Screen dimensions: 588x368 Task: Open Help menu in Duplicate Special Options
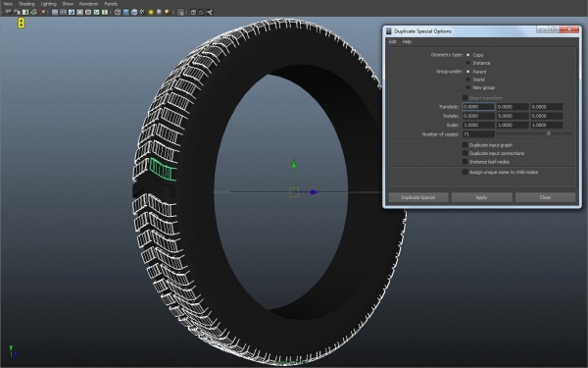[407, 41]
